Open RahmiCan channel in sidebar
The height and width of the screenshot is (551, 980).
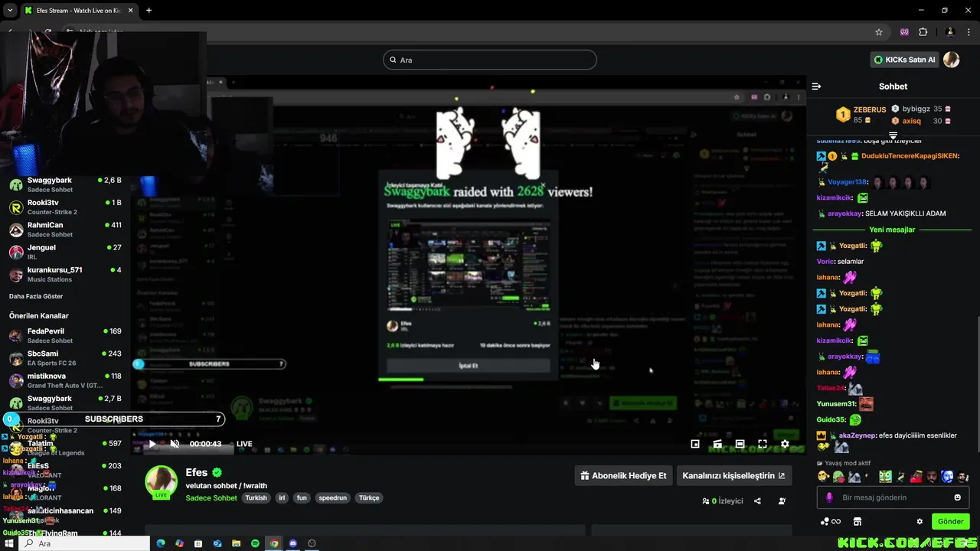click(65, 230)
